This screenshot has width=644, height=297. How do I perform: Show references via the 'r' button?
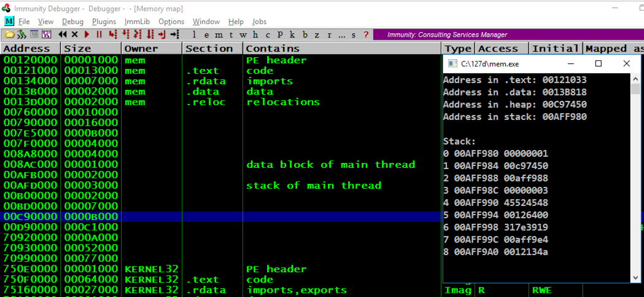click(330, 34)
